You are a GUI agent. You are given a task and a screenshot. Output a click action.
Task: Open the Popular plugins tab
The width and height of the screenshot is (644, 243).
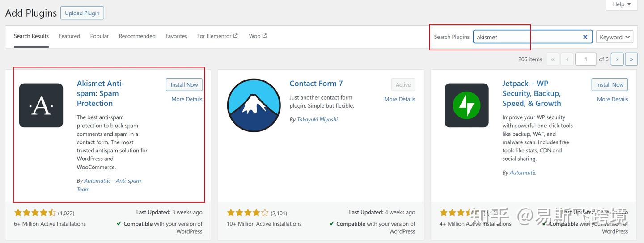(x=99, y=36)
